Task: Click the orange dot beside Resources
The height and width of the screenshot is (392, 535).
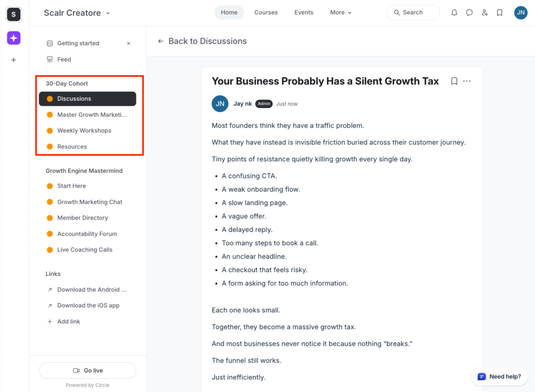Action: pyautogui.click(x=50, y=146)
